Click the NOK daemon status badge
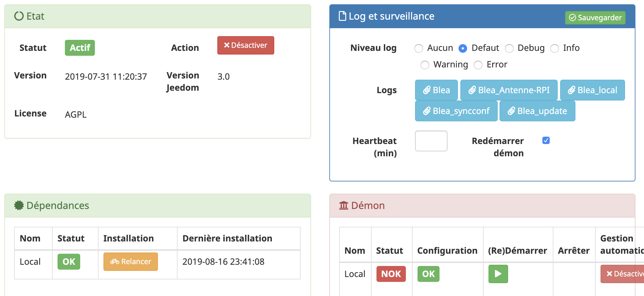Viewport: 644px width, 296px height. 391,274
